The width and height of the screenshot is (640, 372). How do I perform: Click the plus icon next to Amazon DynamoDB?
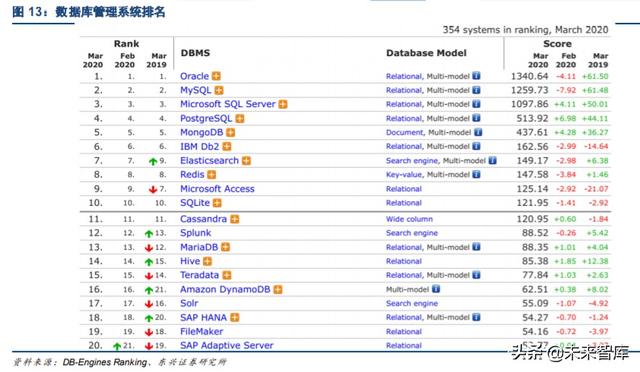click(x=278, y=289)
